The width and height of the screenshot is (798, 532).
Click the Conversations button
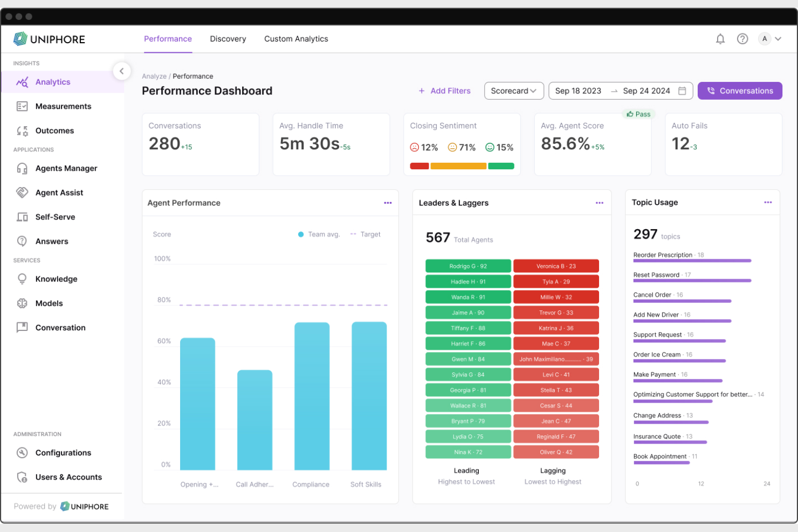pos(740,91)
